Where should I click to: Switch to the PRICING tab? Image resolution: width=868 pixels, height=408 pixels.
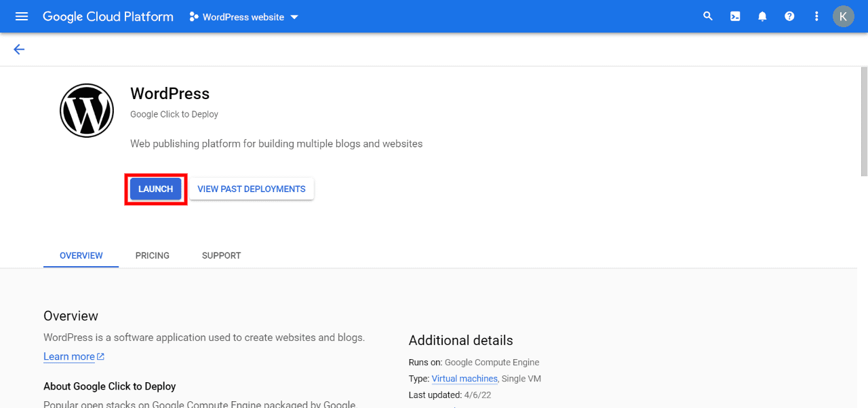point(152,255)
